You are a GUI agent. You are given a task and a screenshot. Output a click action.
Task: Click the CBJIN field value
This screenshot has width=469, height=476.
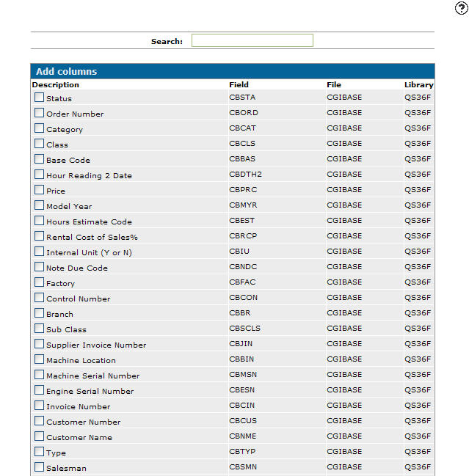(241, 344)
